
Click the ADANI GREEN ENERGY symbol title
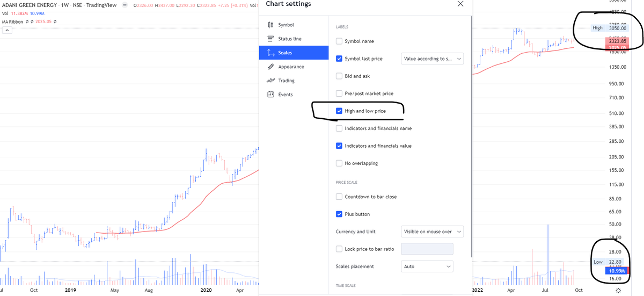(30, 5)
